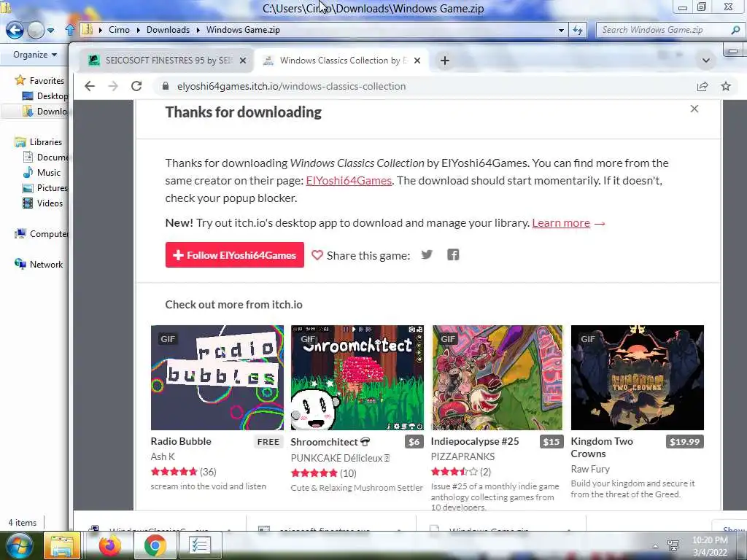Show hidden system tray icons

656,547
